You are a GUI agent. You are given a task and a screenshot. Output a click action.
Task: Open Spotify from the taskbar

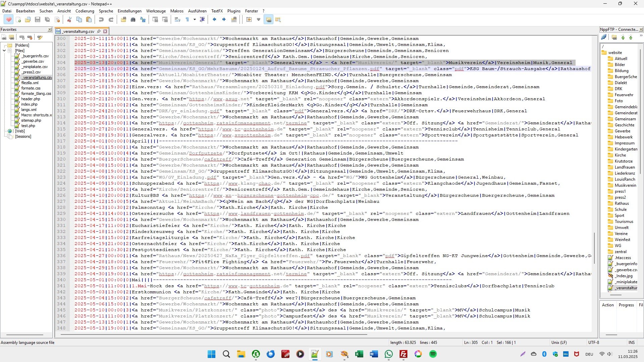433,354
